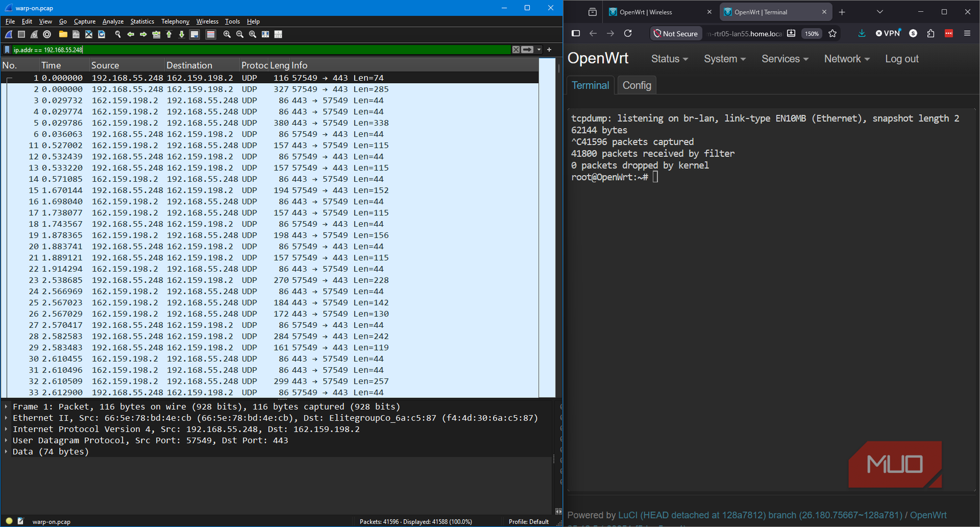Viewport: 980px width, 527px height.
Task: Close the OpenWrt | Terminal browser tab
Action: 824,12
